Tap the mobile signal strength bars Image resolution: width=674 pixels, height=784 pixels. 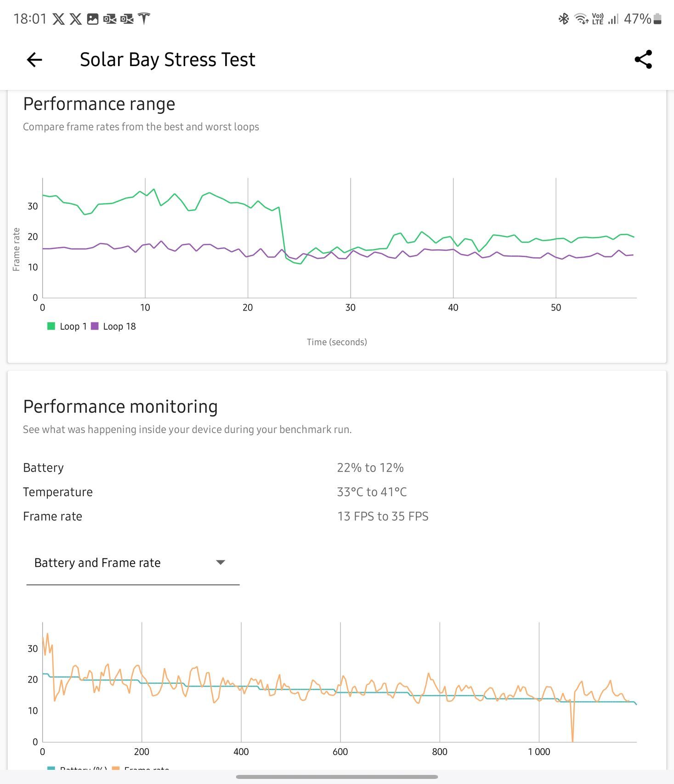[613, 19]
